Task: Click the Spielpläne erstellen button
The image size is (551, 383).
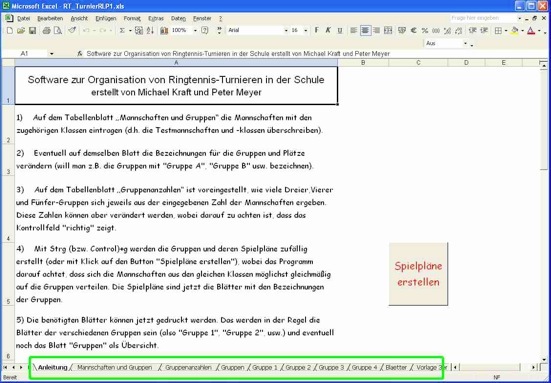Action: pos(418,274)
